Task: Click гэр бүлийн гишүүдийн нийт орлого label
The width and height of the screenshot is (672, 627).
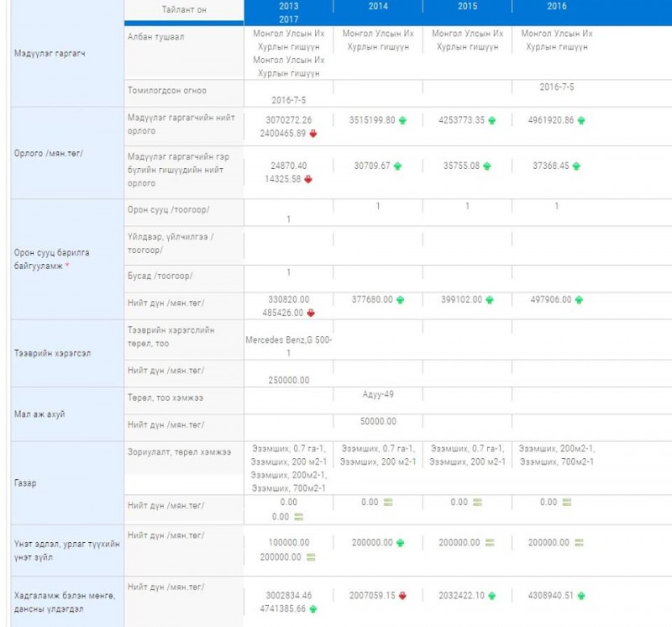Action: [178, 170]
